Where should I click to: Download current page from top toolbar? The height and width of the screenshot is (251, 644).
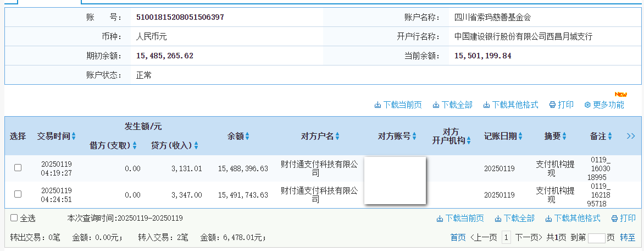click(x=398, y=105)
